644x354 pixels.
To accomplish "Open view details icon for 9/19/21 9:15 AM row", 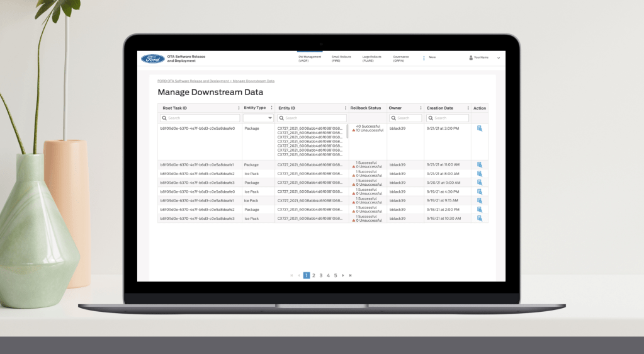I will click(x=479, y=201).
